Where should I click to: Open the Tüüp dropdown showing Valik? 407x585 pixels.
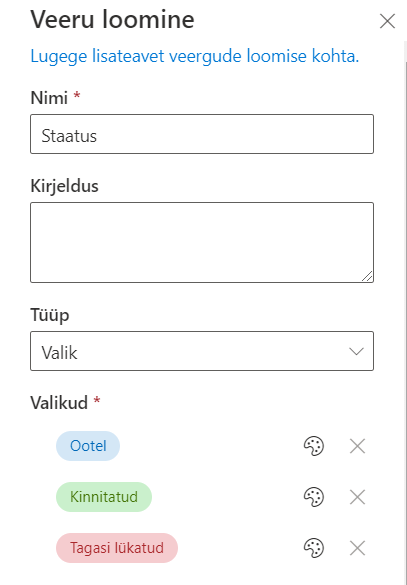[202, 351]
